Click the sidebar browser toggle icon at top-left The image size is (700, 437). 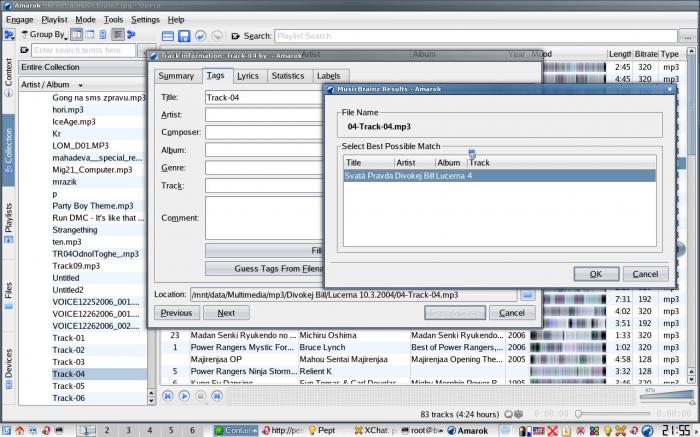point(9,34)
